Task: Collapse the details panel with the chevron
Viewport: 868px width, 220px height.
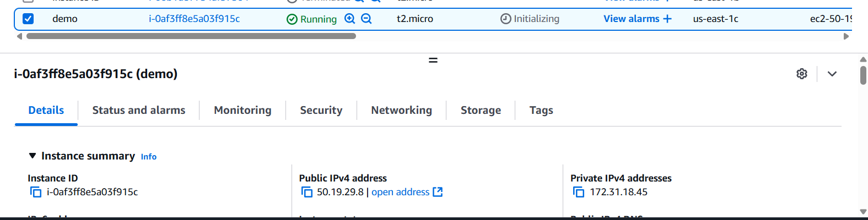Action: click(832, 74)
